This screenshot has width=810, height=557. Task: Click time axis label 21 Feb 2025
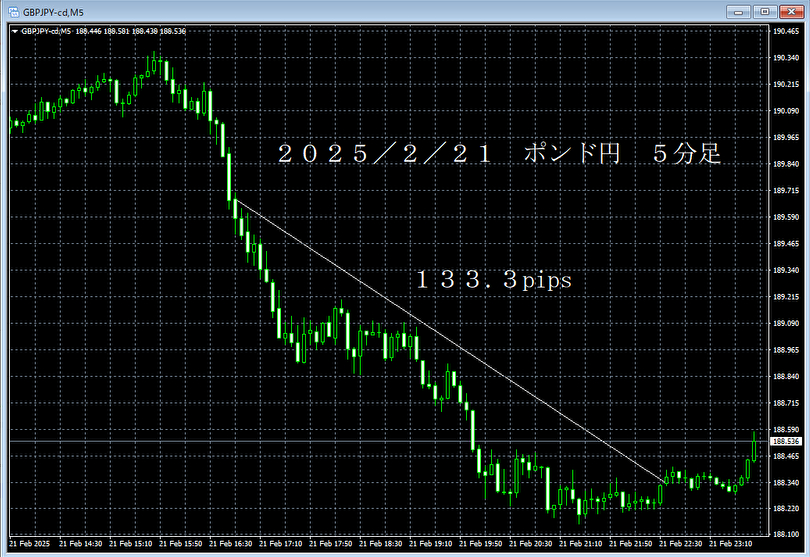[x=29, y=544]
